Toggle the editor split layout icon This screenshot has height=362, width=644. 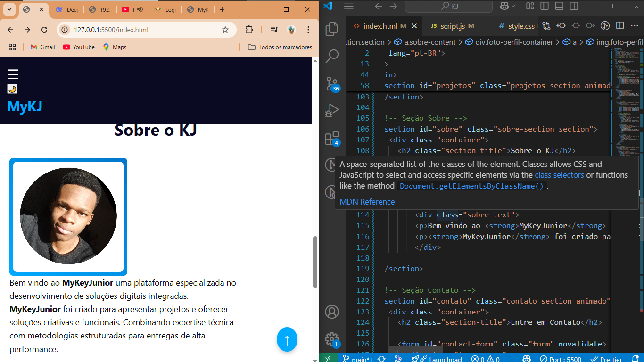point(619,26)
